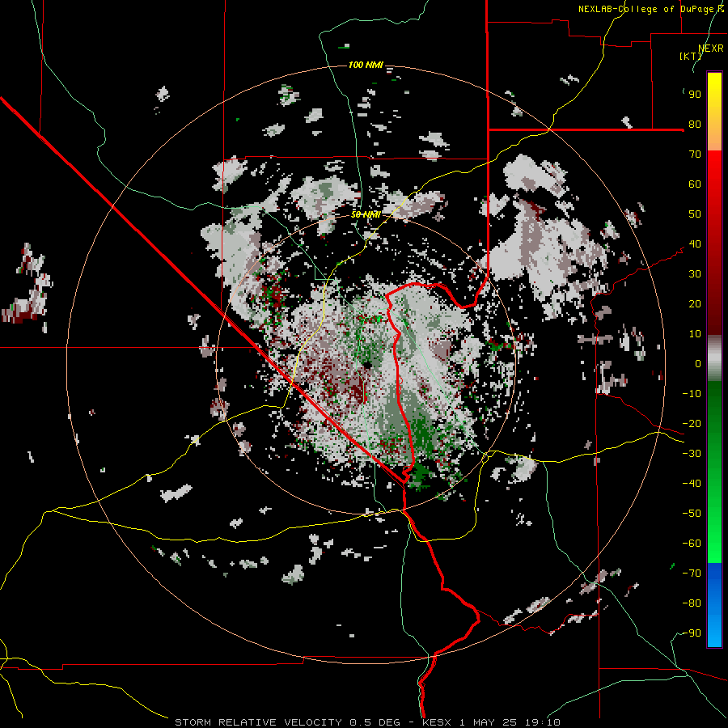Click the STORM RELATIVE VELOCITY caption text
Viewport: 728px width, 728px height.
[258, 722]
